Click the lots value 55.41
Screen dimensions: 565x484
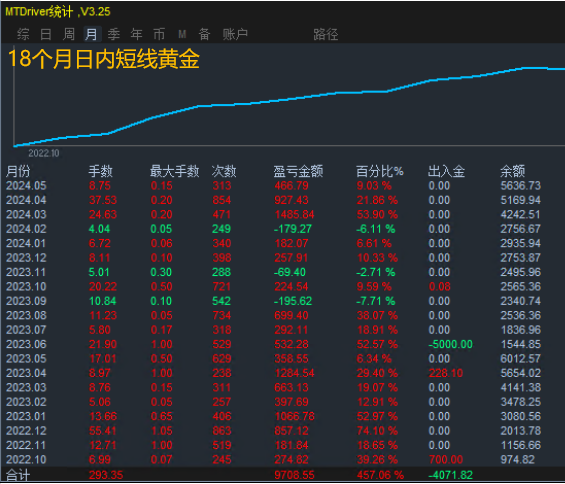coord(103,431)
